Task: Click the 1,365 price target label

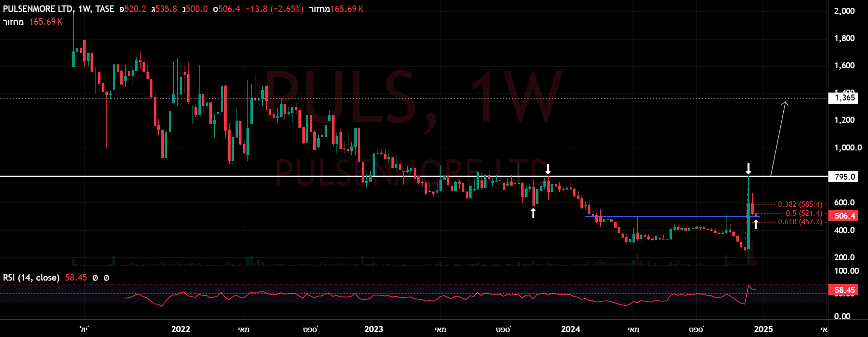Action: pos(844,97)
